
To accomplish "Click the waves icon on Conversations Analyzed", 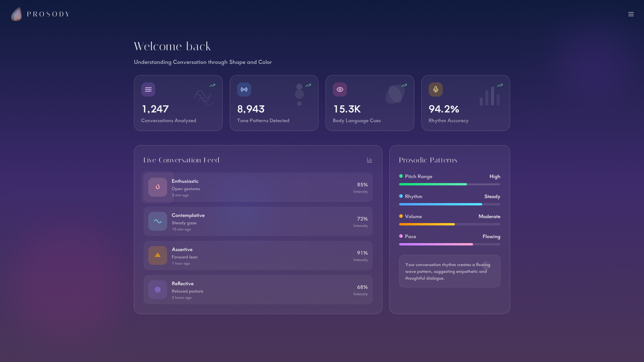I will (x=148, y=89).
